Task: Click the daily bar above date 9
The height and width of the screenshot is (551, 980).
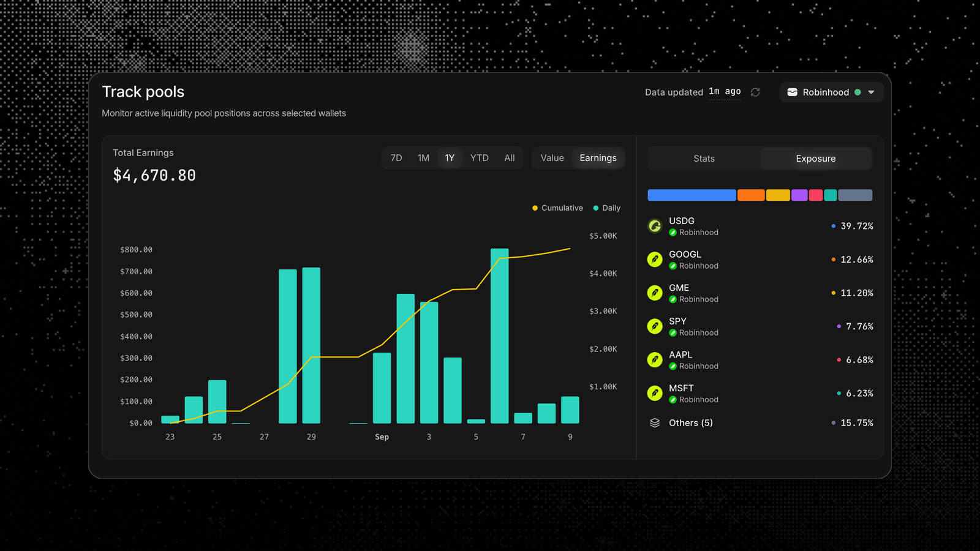Action: pyautogui.click(x=570, y=410)
